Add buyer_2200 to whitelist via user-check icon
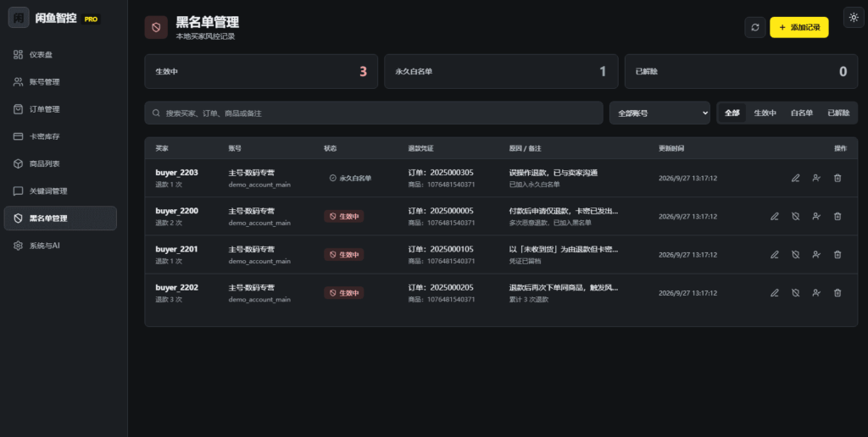This screenshot has height=437, width=868. pyautogui.click(x=816, y=216)
